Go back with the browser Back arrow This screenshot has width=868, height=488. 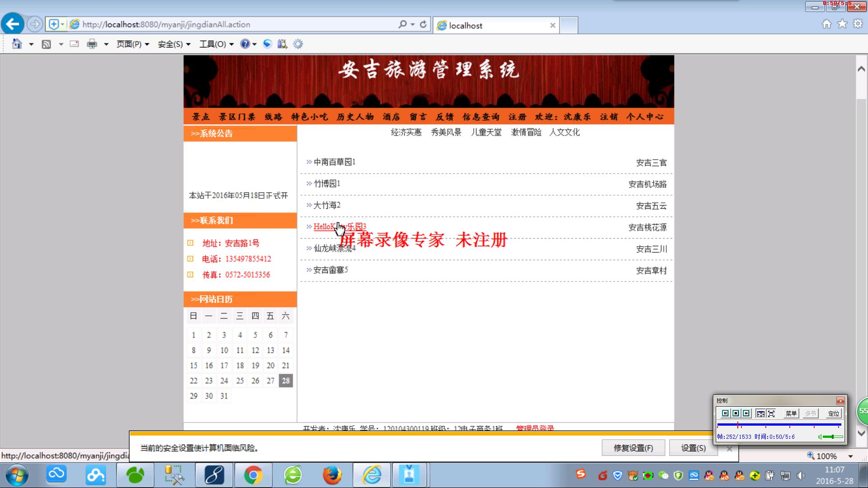point(13,24)
